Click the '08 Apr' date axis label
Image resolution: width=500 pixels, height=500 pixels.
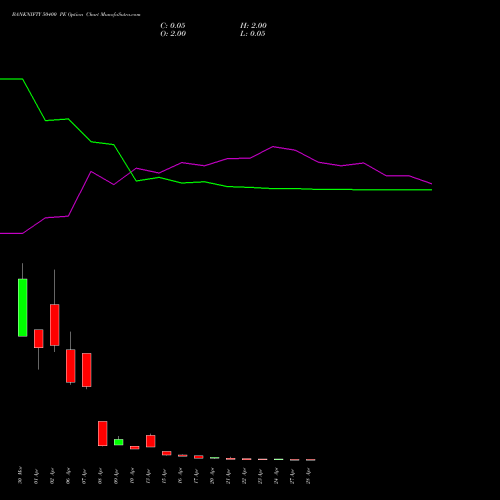pos(100,476)
